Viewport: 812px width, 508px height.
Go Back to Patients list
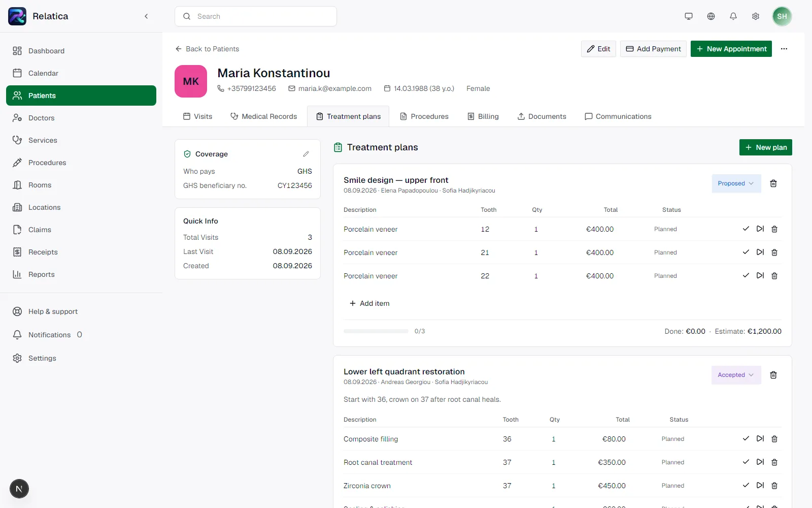click(207, 49)
